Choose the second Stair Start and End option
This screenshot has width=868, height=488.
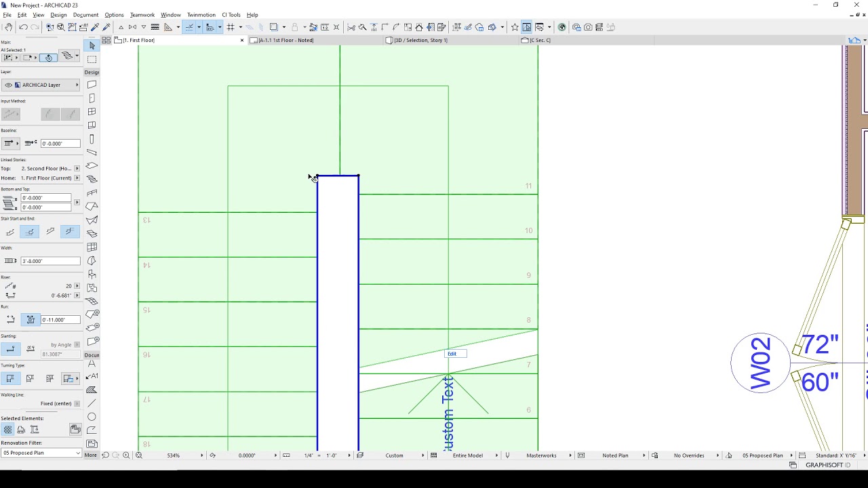tap(30, 232)
